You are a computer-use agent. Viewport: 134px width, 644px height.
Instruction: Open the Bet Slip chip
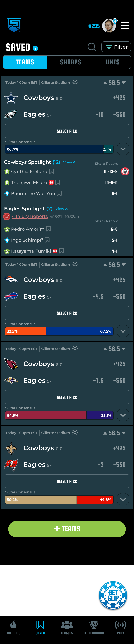point(113,595)
